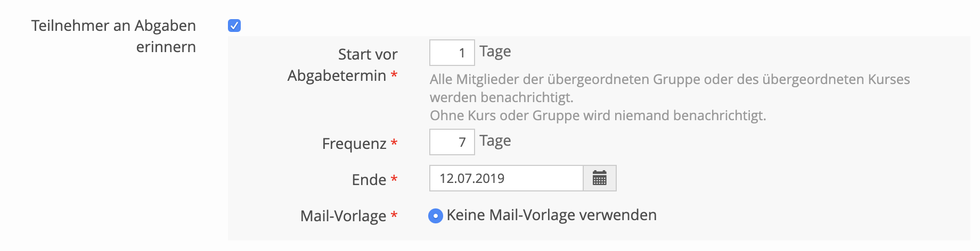Click the "Teilnehmer an Abgaben erinnern" label

(113, 36)
